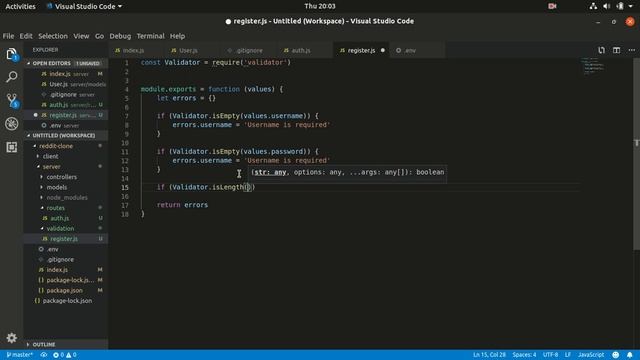Click the synchronize changes icon in status bar
This screenshot has height=360, width=640.
pyautogui.click(x=43, y=355)
